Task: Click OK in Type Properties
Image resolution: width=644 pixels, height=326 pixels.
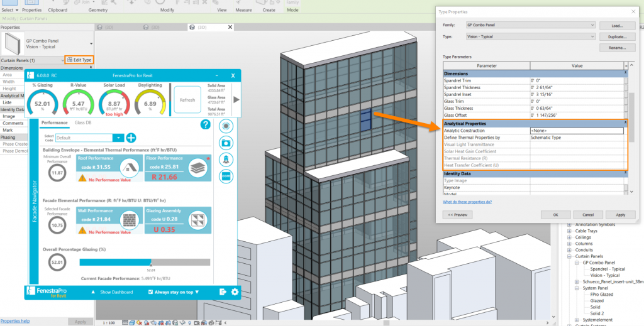Action: coord(555,214)
